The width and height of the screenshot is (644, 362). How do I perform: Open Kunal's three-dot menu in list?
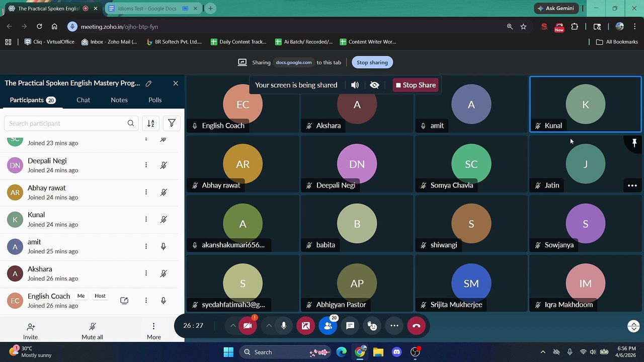146,219
